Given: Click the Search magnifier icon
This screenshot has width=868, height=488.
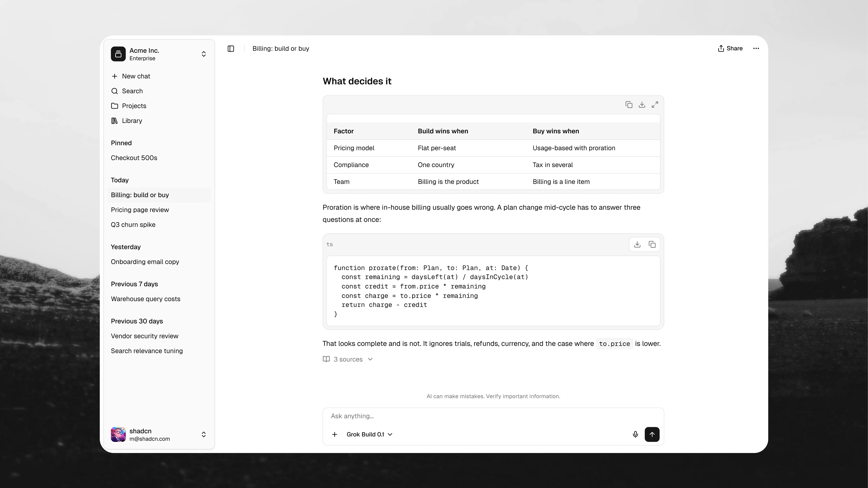Looking at the screenshot, I should tap(114, 91).
